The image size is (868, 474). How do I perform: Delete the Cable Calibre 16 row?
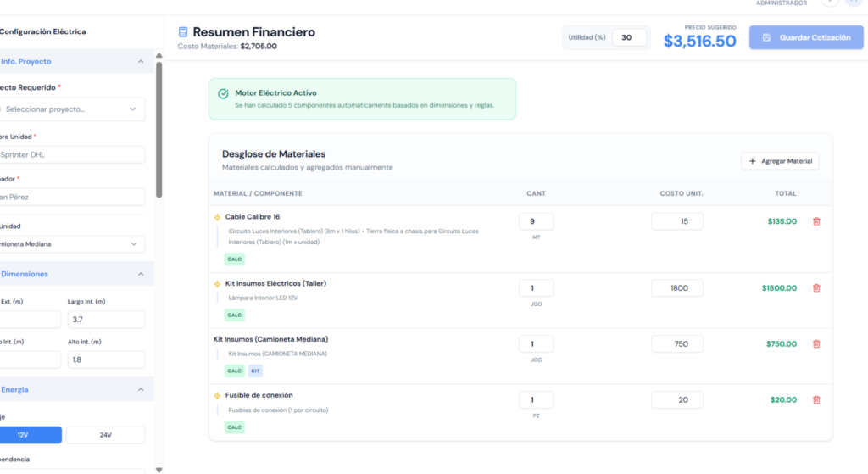point(816,221)
